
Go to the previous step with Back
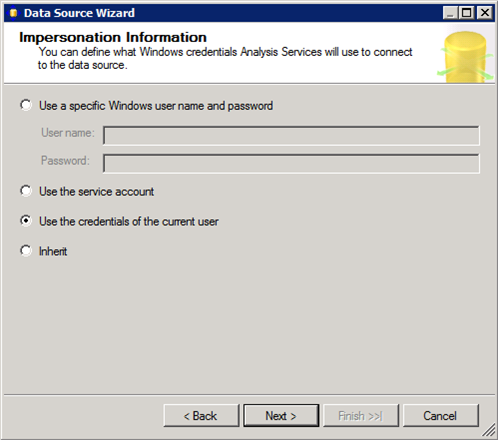point(201,416)
